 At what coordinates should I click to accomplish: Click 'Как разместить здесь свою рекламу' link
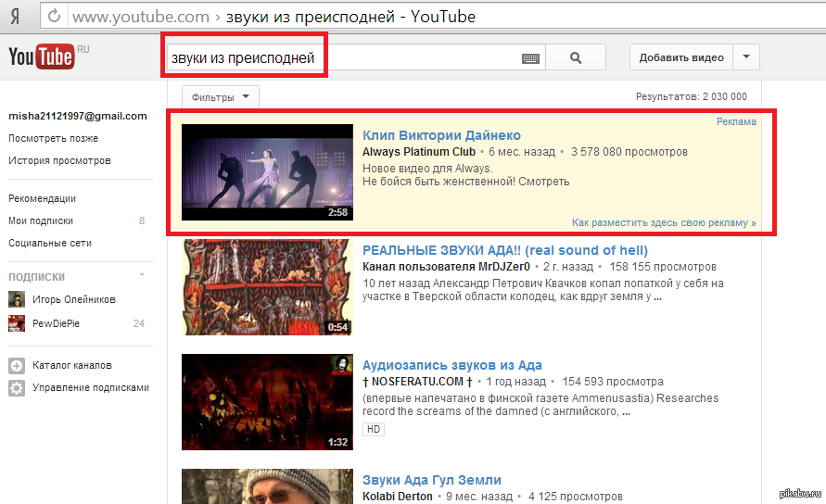click(x=663, y=222)
